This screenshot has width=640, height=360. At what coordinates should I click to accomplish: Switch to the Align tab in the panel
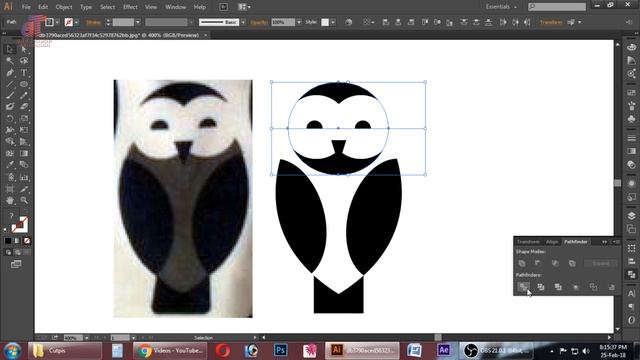click(x=552, y=242)
